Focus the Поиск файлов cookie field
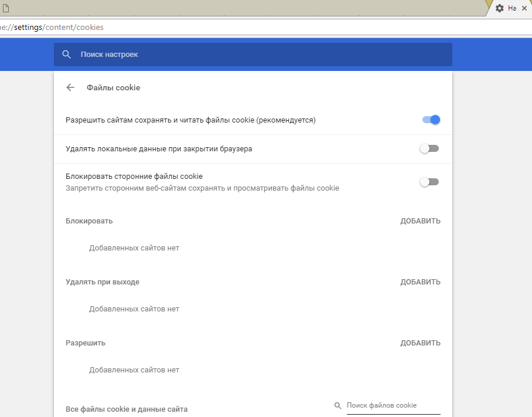Viewport: 532px width, 417px height. (394, 405)
